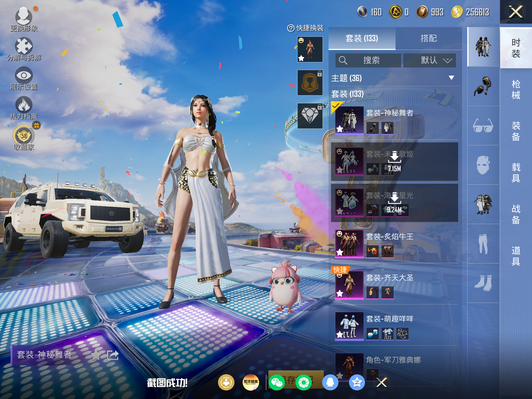Switch to the 搭配 tab

(x=429, y=38)
